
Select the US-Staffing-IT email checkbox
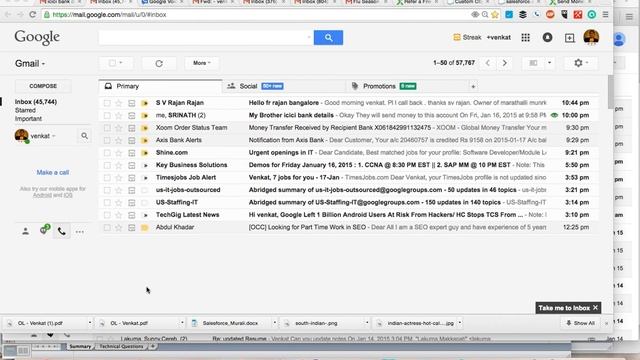[x=107, y=202]
